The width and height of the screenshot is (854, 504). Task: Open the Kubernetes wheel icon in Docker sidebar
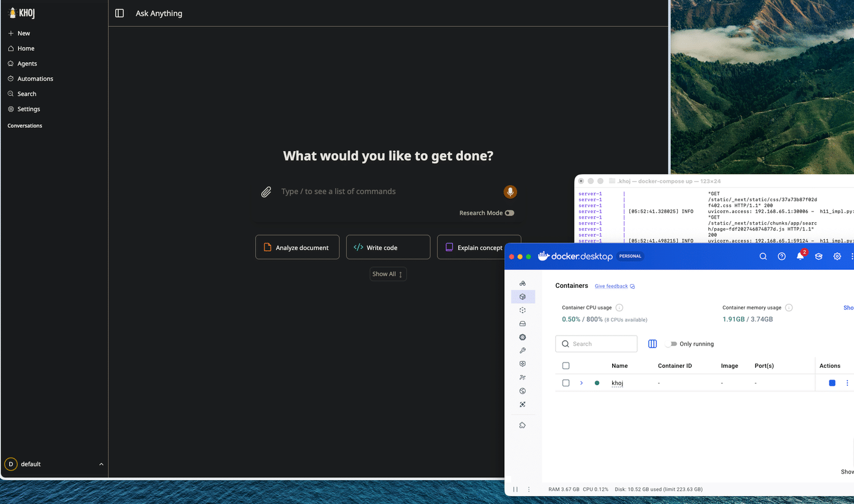click(x=523, y=337)
